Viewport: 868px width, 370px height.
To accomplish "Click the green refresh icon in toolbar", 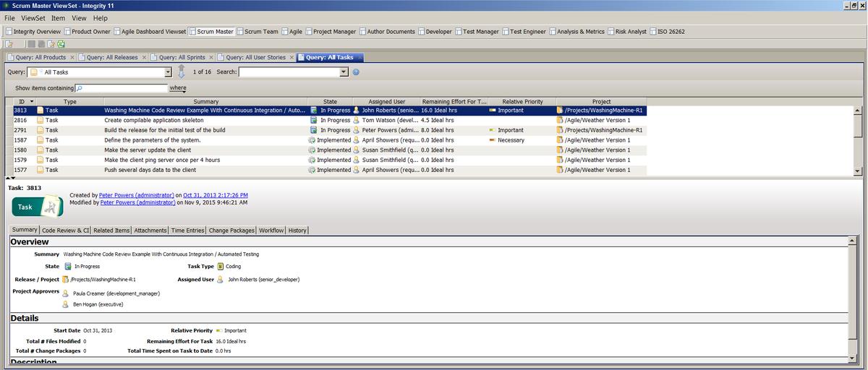I will [61, 44].
